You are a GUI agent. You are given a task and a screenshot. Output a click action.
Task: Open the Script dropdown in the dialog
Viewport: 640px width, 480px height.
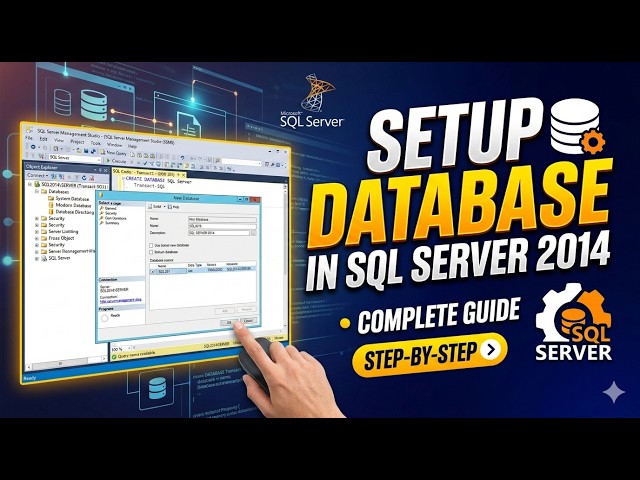[x=157, y=207]
